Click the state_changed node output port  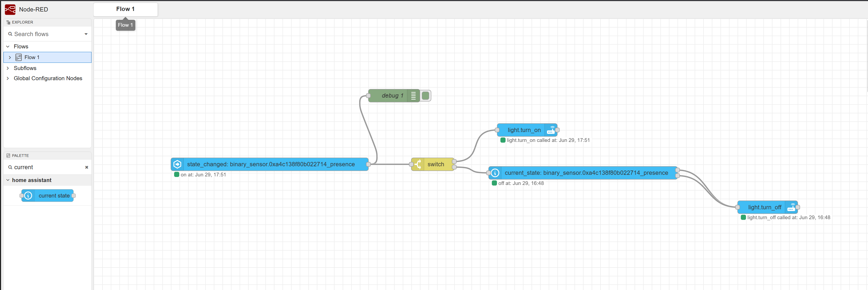(x=368, y=164)
